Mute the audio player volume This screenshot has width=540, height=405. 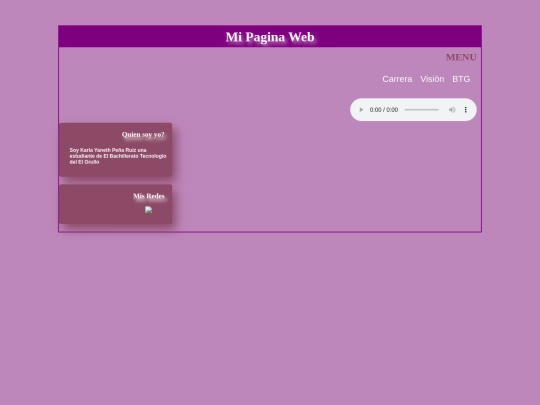(452, 110)
